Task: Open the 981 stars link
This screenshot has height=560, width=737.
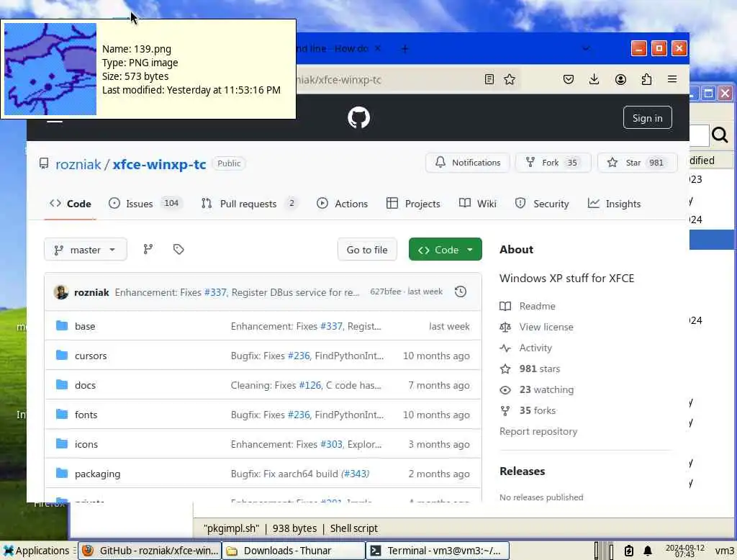Action: [530, 369]
